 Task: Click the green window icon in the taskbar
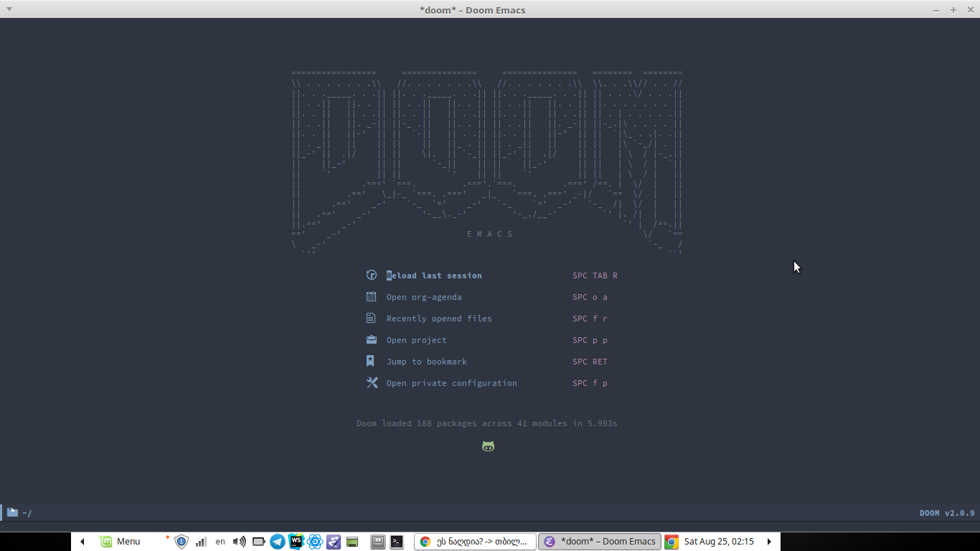pyautogui.click(x=352, y=542)
